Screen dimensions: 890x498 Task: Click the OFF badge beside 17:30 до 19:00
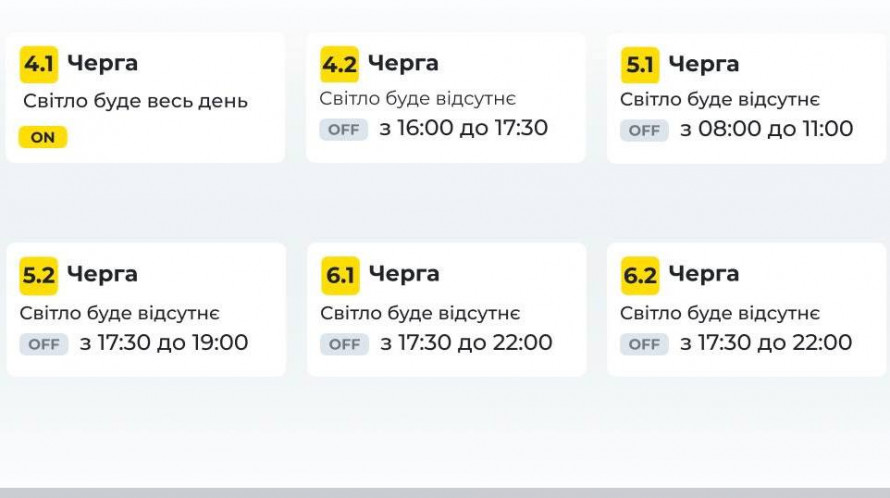pos(44,344)
